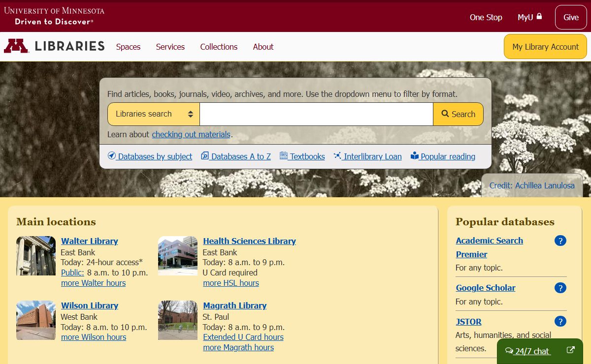Open Extended U Card hours link

pyautogui.click(x=243, y=337)
